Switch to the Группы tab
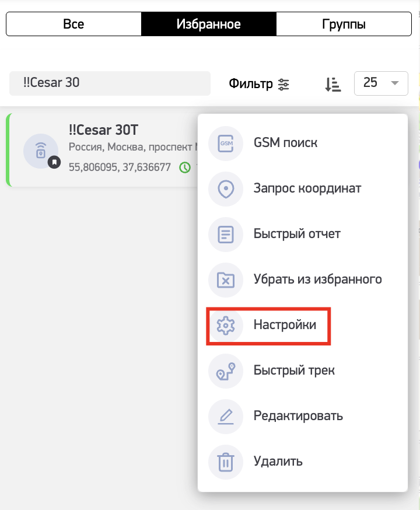 tap(344, 25)
